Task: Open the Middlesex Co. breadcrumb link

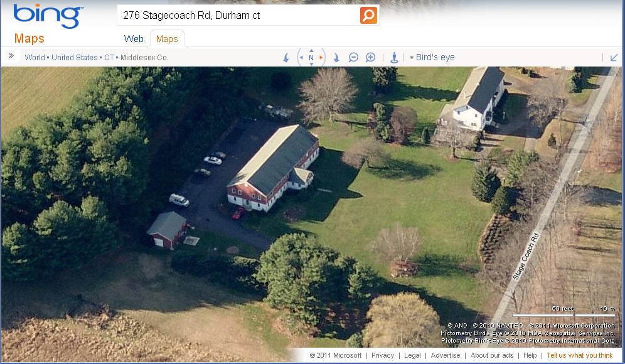Action: pos(144,57)
